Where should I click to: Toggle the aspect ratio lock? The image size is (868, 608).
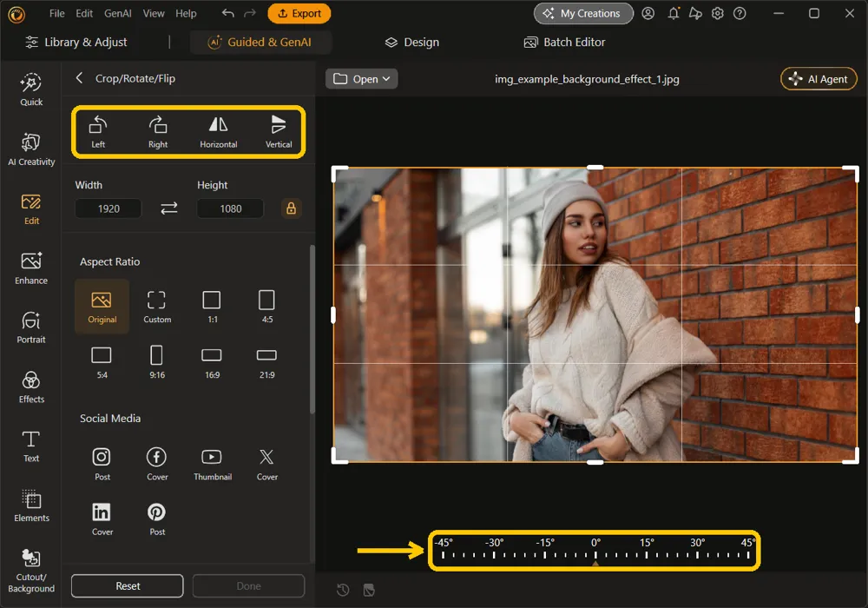291,208
